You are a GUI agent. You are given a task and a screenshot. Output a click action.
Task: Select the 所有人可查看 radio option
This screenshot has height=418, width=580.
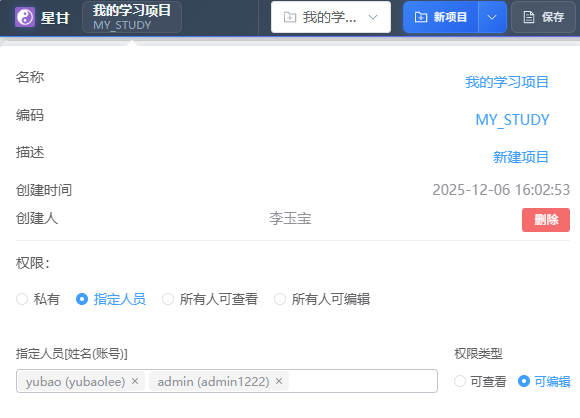(x=168, y=299)
